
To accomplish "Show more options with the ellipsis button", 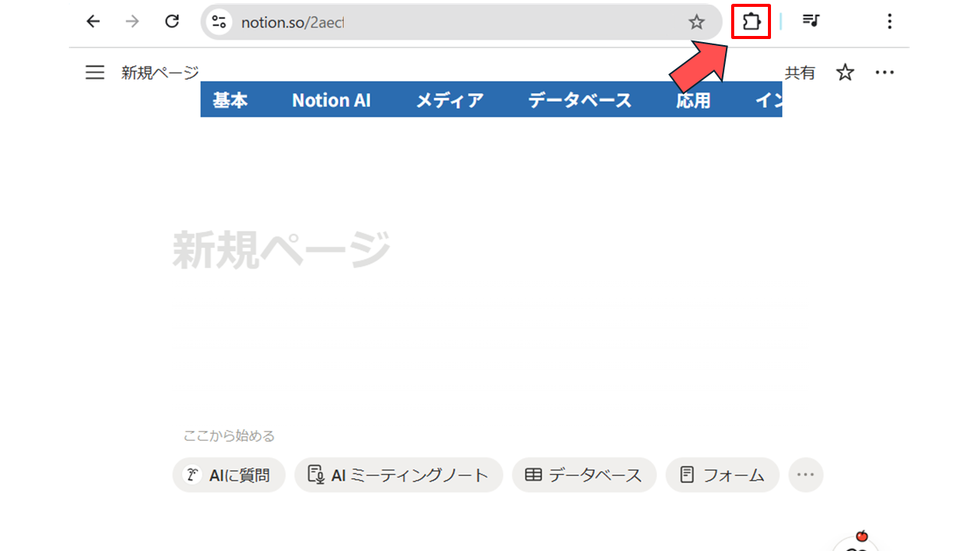I will click(805, 475).
